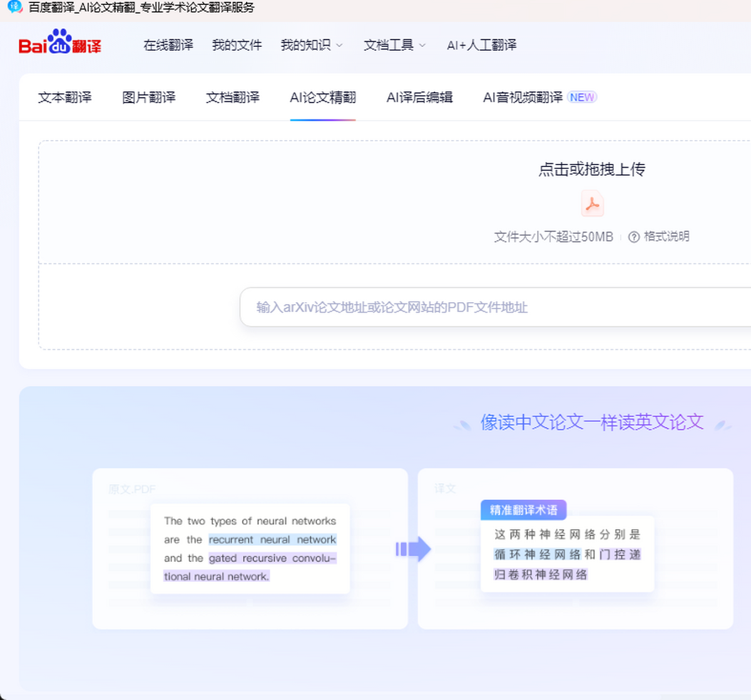Click the arrow icon between demo cards
This screenshot has width=751, height=700.
pos(413,549)
